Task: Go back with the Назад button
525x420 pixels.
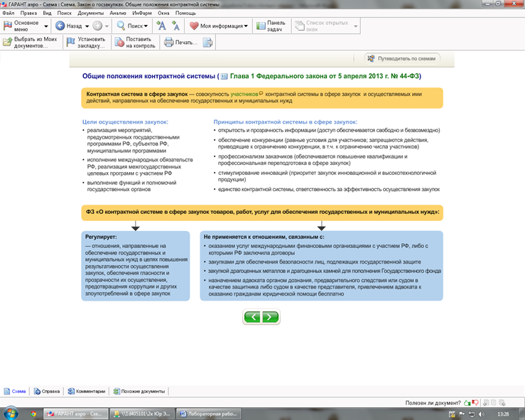Action: pos(68,26)
